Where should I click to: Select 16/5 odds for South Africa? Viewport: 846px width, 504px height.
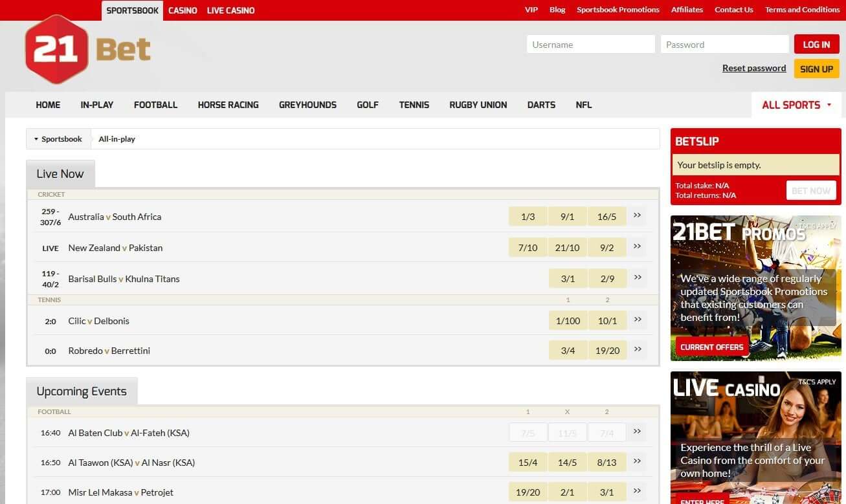pos(607,217)
